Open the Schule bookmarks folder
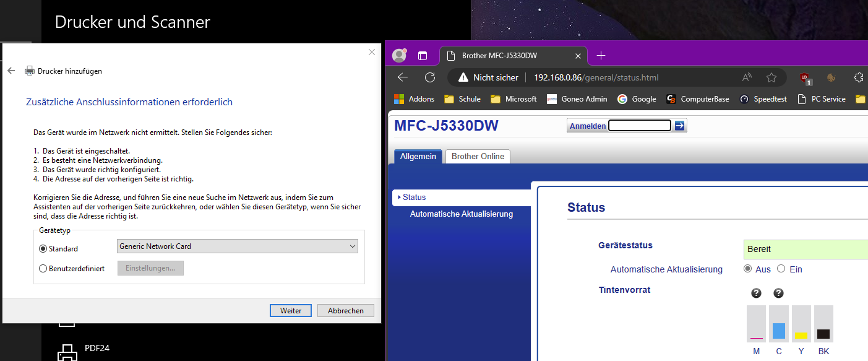This screenshot has width=868, height=361. point(462,99)
